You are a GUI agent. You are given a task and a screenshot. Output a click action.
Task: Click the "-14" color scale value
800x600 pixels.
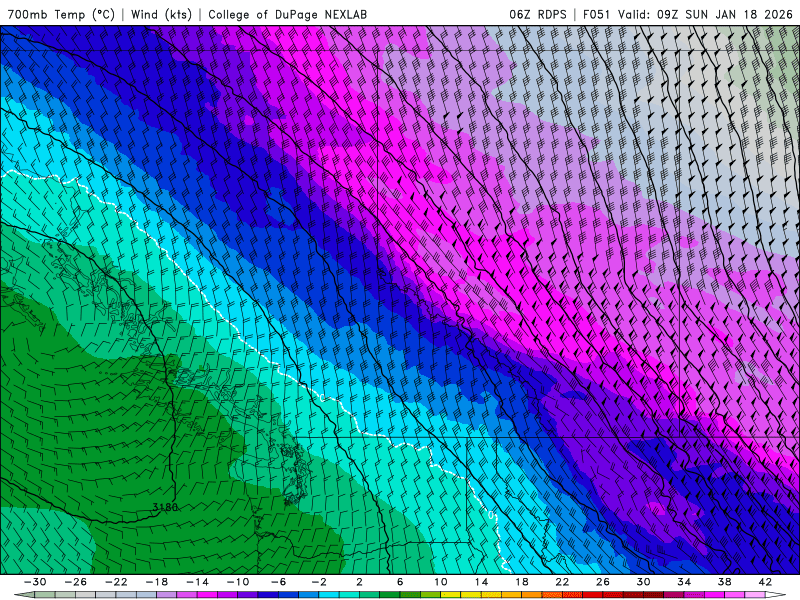(197, 582)
